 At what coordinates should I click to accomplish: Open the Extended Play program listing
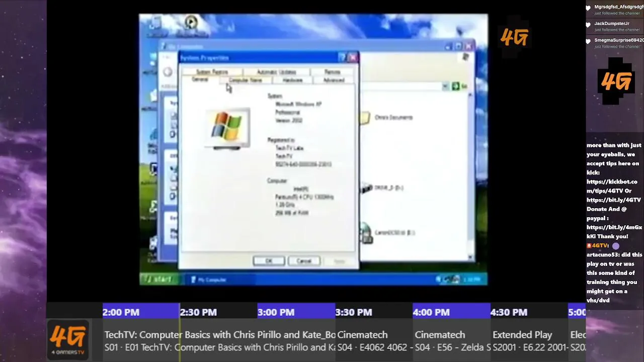pyautogui.click(x=529, y=341)
